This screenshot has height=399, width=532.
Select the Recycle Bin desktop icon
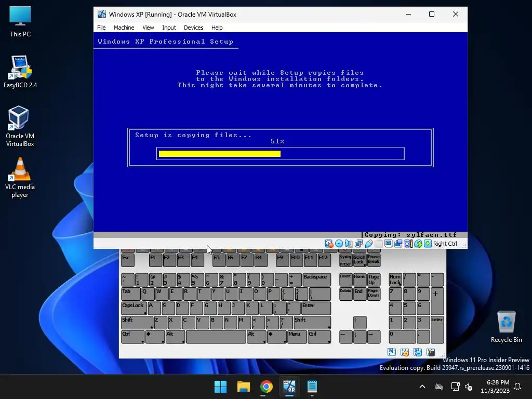[x=506, y=327]
